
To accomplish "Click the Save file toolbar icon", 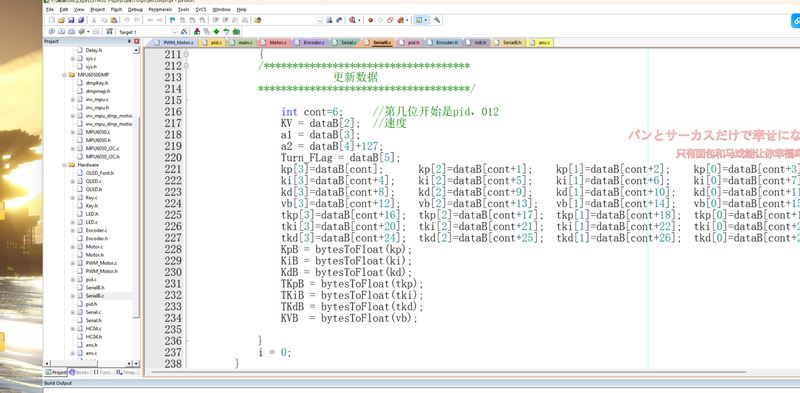I will tap(71, 20).
